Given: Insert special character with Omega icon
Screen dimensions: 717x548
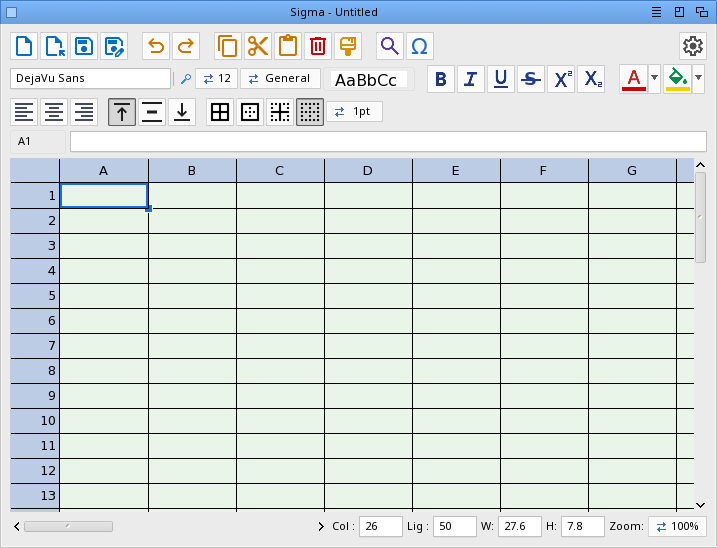Looking at the screenshot, I should click(x=420, y=46).
